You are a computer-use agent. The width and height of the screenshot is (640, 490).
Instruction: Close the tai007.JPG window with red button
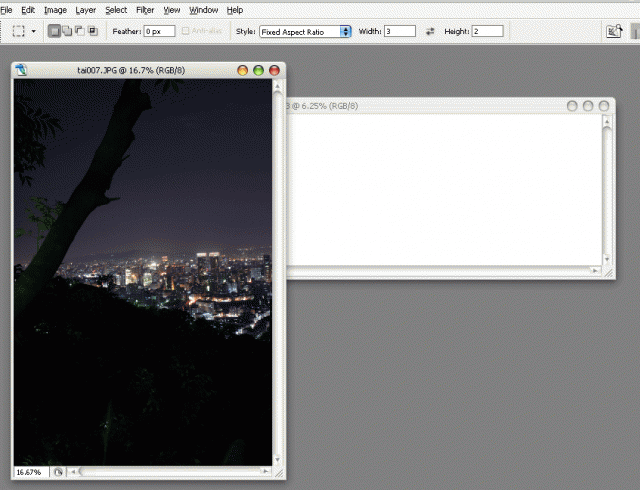coord(274,70)
